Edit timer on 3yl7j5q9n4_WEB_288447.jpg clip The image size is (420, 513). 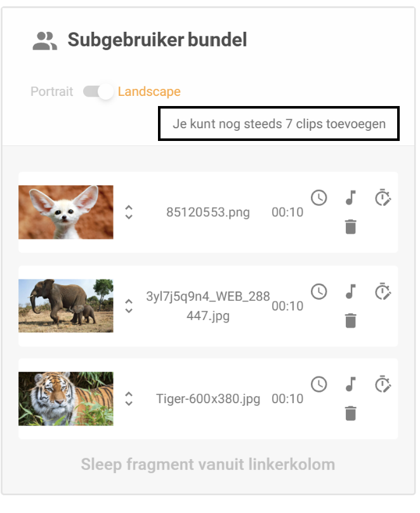pos(383,291)
